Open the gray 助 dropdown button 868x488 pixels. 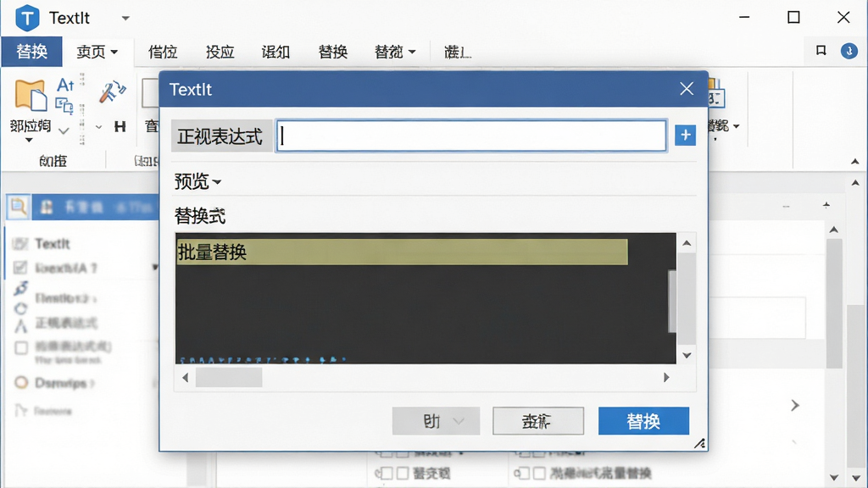pos(436,422)
